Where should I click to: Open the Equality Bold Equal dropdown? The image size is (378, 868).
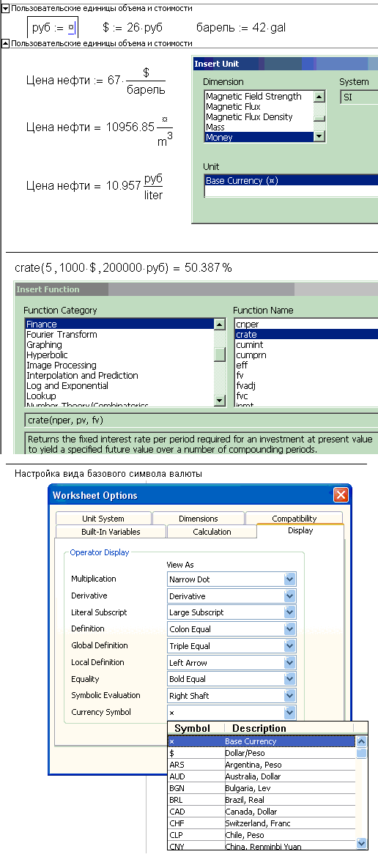point(290,679)
